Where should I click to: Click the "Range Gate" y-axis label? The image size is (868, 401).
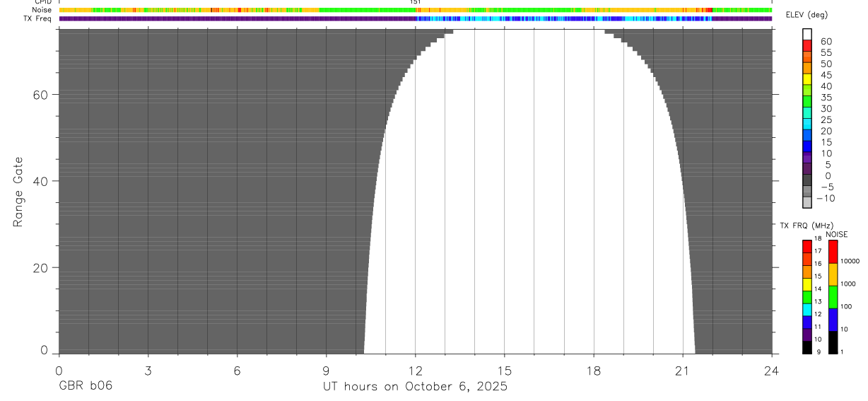(x=18, y=192)
